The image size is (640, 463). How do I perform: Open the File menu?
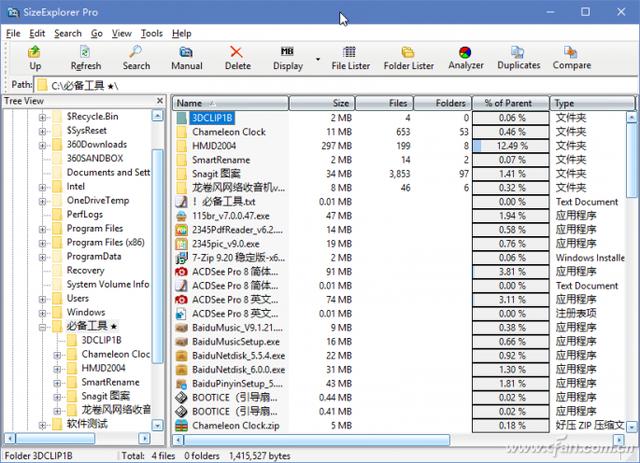pyautogui.click(x=13, y=33)
